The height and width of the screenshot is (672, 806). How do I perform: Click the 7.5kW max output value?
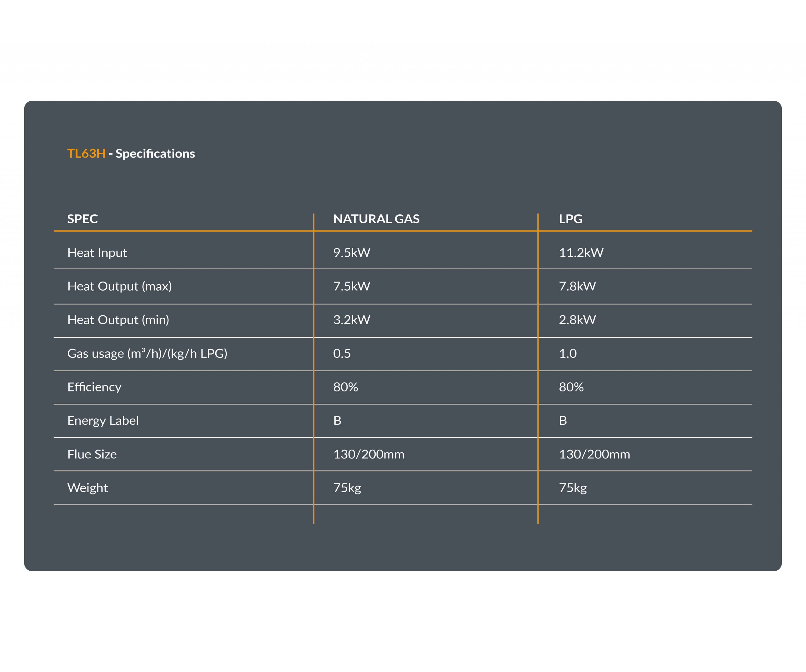(352, 286)
